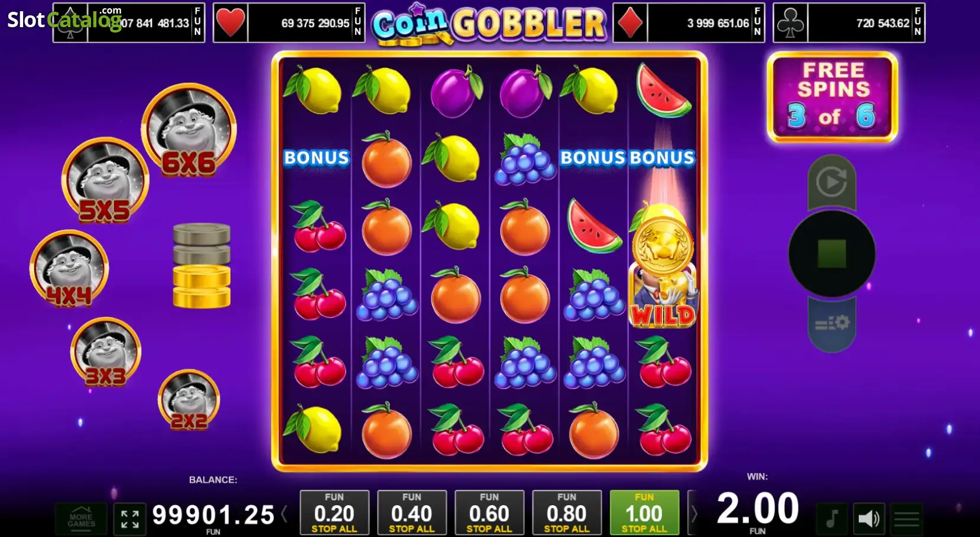Click the green stop spin button

click(832, 254)
